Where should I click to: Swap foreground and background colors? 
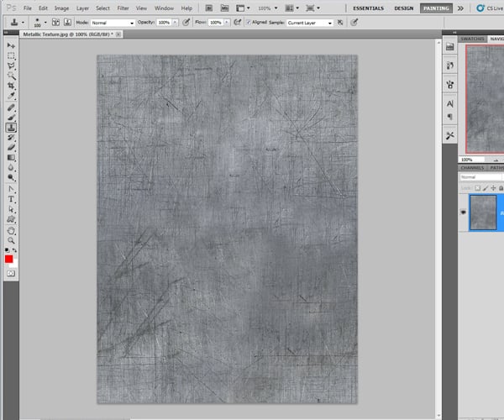14,249
